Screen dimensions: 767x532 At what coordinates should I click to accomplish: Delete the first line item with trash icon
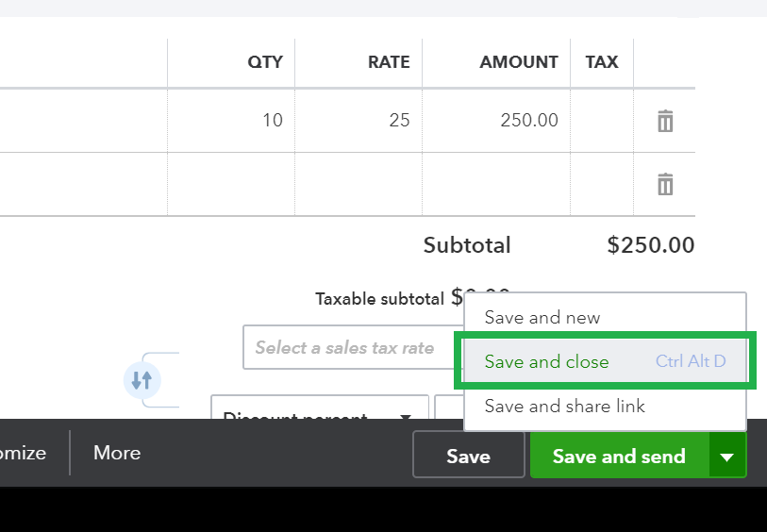[665, 121]
